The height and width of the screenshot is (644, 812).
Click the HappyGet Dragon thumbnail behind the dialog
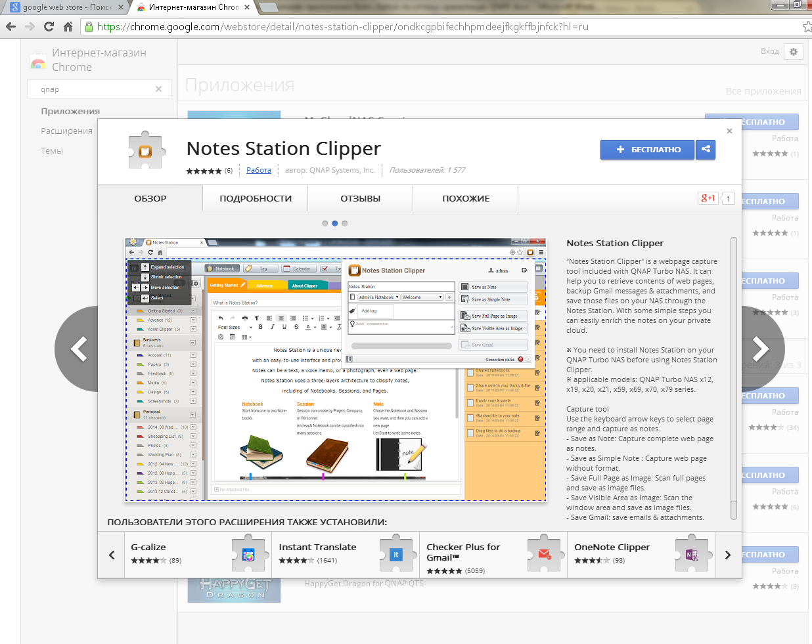234,590
